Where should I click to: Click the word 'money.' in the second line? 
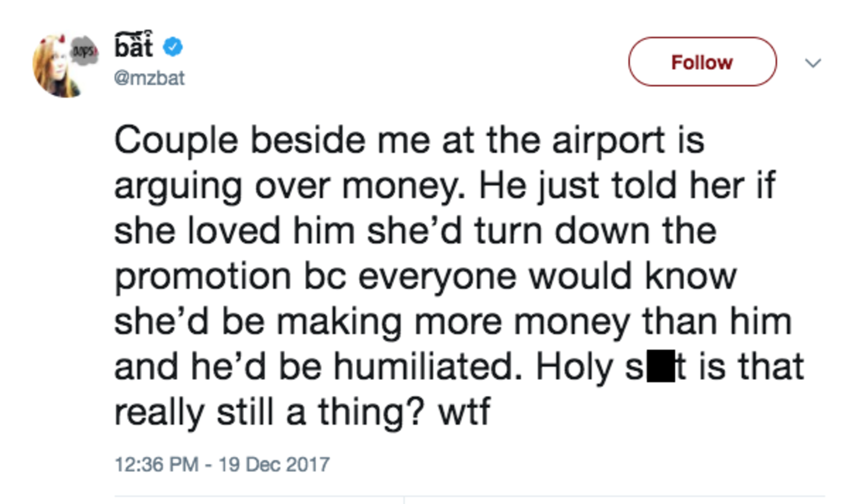coord(404,187)
